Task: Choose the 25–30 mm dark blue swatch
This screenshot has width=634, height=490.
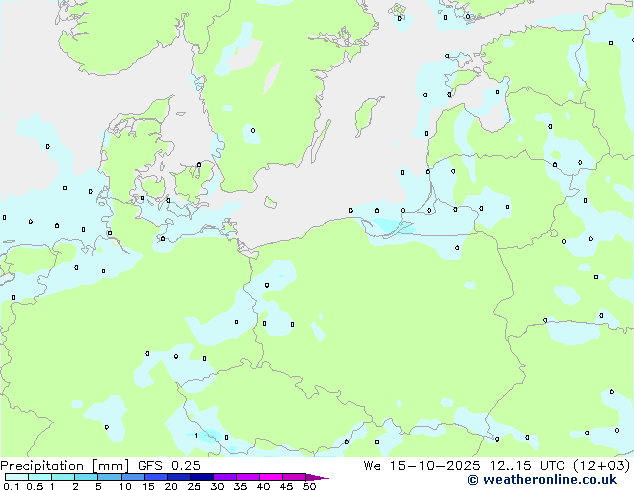Action: [x=202, y=477]
